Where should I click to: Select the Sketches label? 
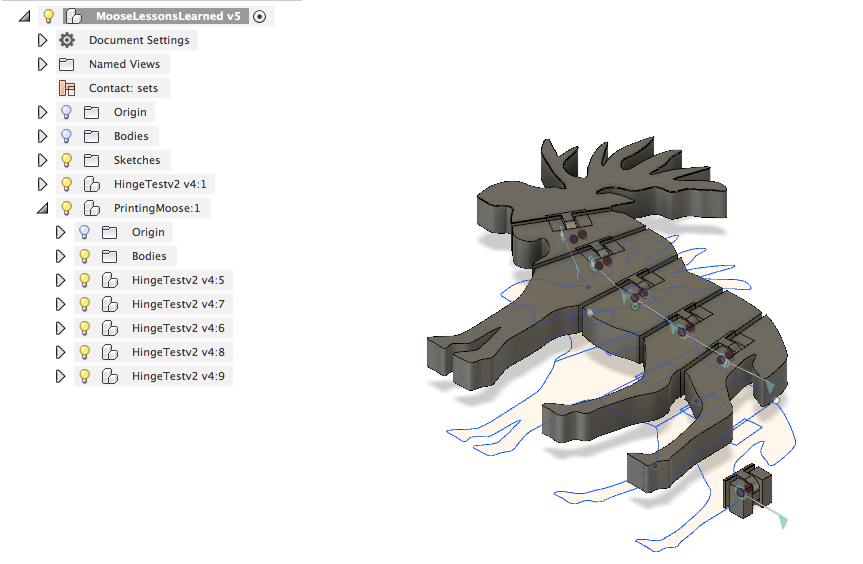coord(137,160)
